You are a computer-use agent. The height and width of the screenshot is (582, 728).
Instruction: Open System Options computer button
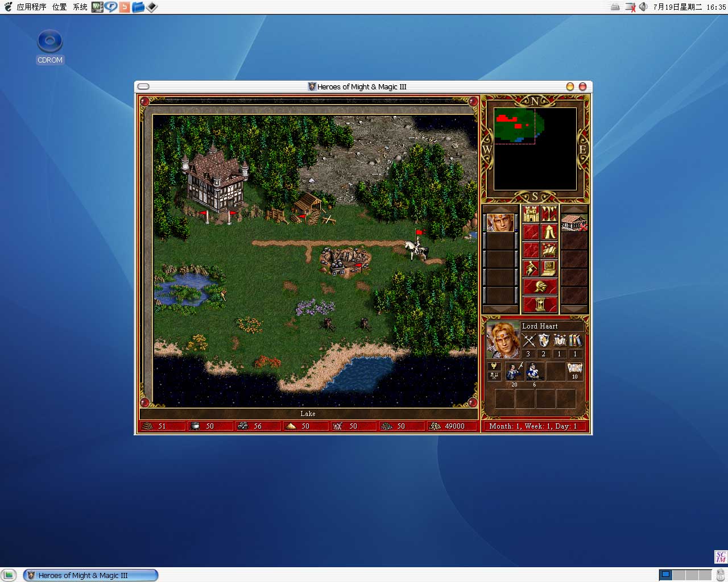549,268
